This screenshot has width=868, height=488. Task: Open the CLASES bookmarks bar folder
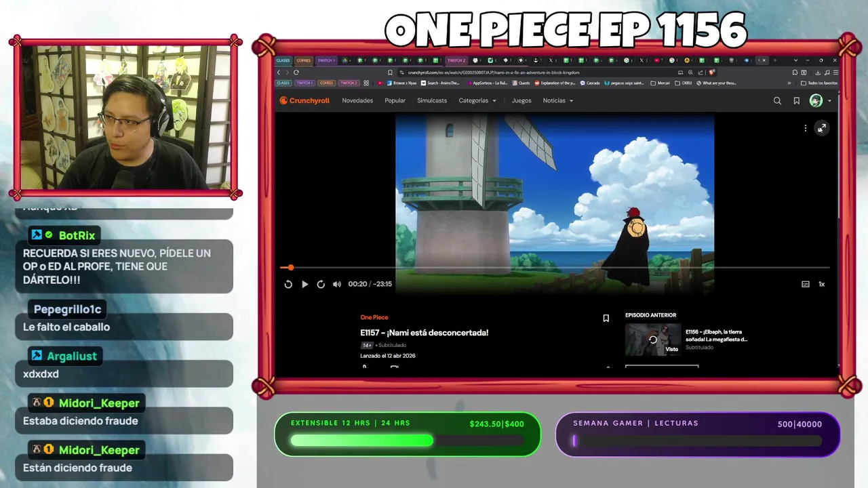pos(283,83)
